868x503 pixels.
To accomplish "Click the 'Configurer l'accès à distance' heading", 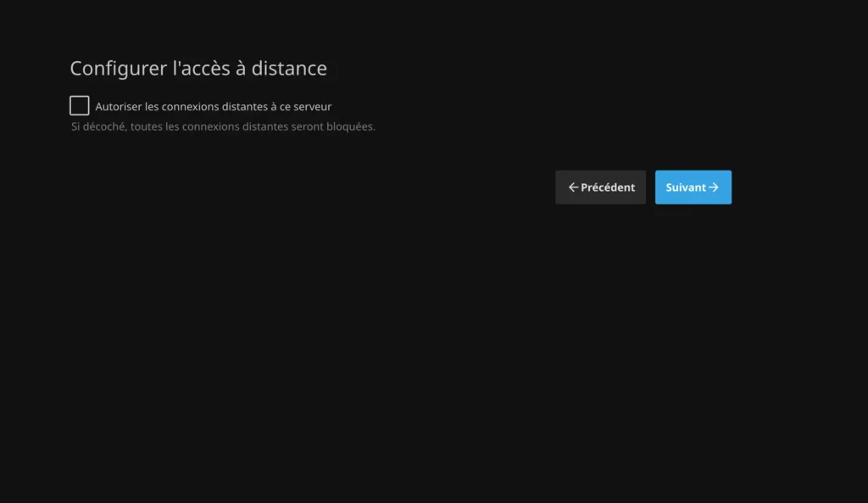I will pyautogui.click(x=198, y=69).
